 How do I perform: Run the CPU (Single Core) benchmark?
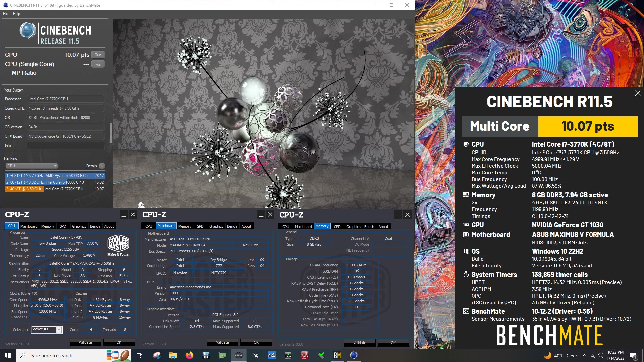[x=98, y=64]
